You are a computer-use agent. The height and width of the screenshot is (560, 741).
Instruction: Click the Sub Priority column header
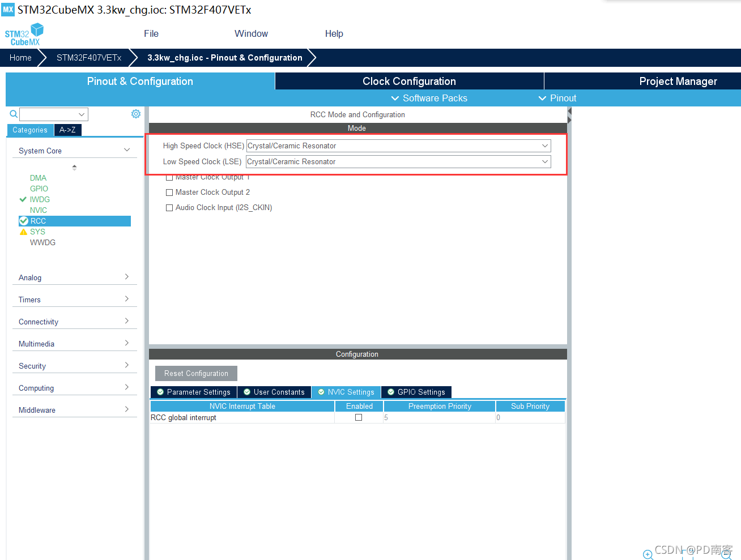[530, 406]
